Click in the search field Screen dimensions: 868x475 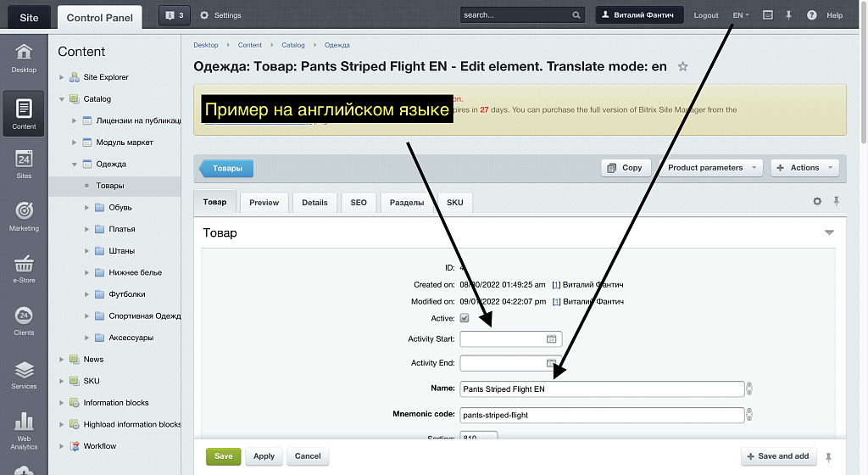[515, 15]
